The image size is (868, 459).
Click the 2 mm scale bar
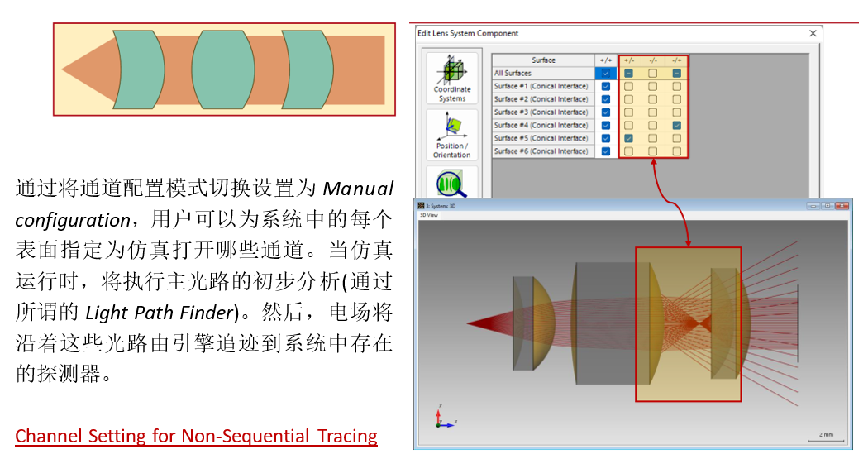826,437
